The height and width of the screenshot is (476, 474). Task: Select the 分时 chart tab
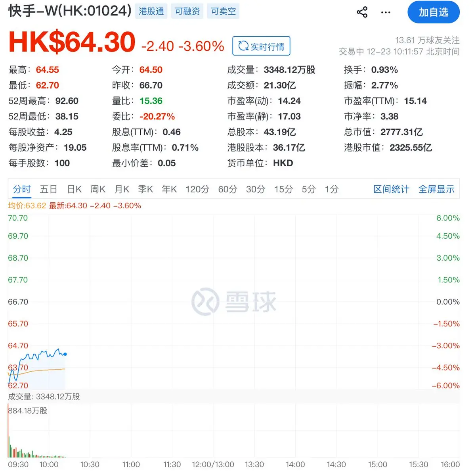[x=22, y=189]
